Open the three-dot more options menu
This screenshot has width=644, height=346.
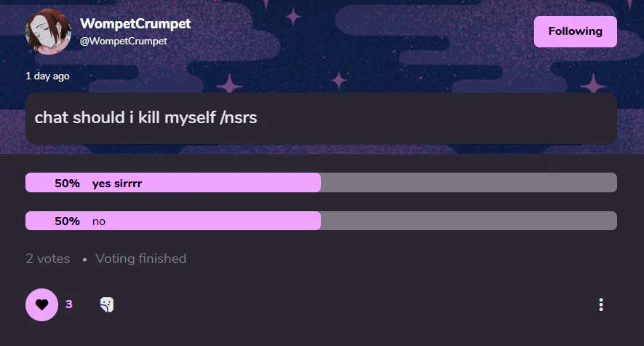pos(600,304)
